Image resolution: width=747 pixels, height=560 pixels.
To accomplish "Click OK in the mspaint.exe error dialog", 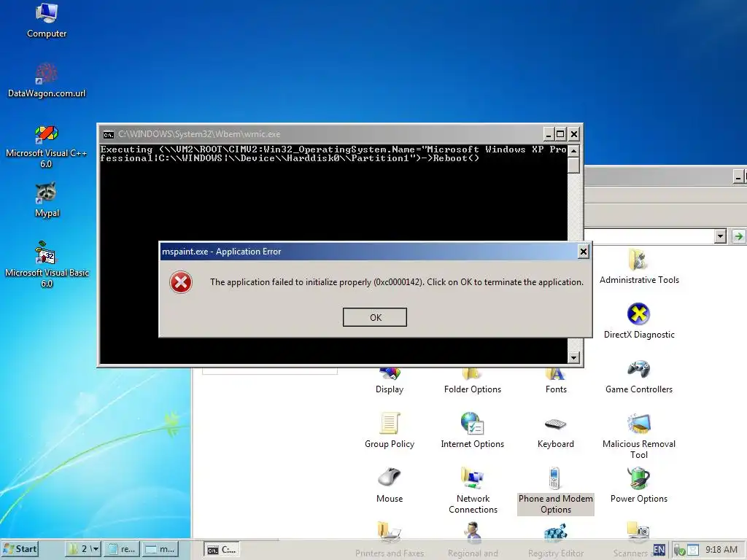I will click(x=375, y=317).
